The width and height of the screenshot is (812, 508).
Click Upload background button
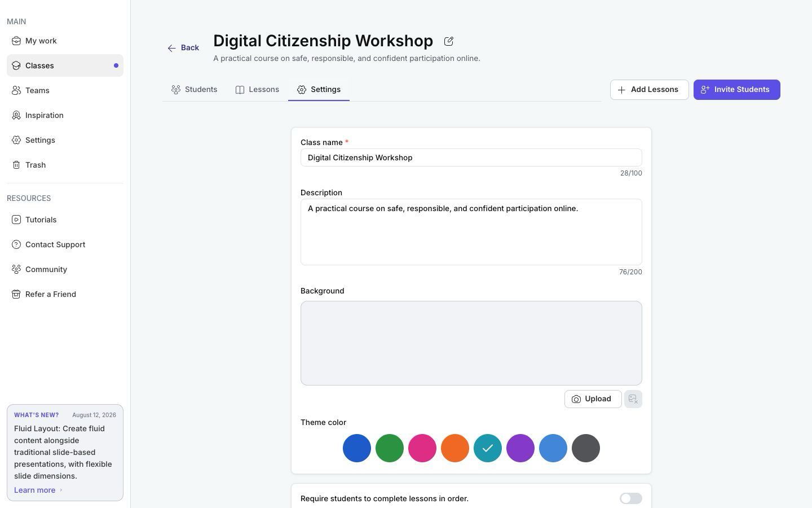click(593, 399)
